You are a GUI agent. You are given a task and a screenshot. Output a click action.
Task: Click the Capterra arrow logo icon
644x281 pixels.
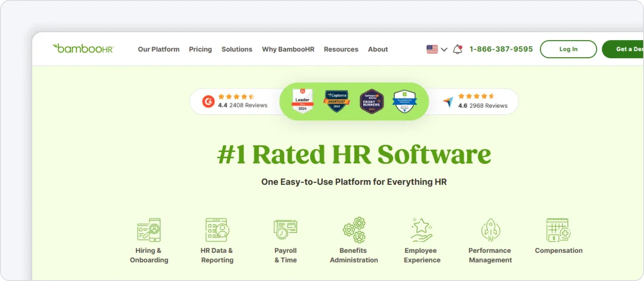click(x=448, y=102)
